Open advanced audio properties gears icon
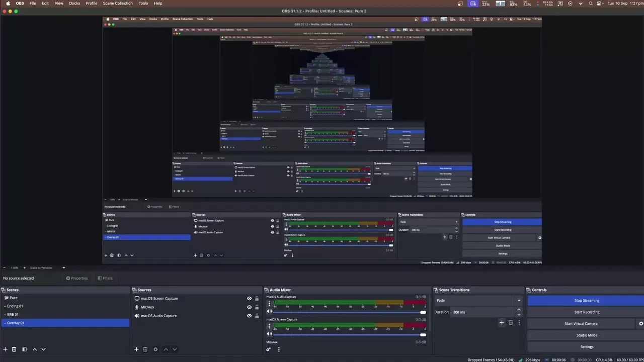644x362 pixels. [x=269, y=349]
